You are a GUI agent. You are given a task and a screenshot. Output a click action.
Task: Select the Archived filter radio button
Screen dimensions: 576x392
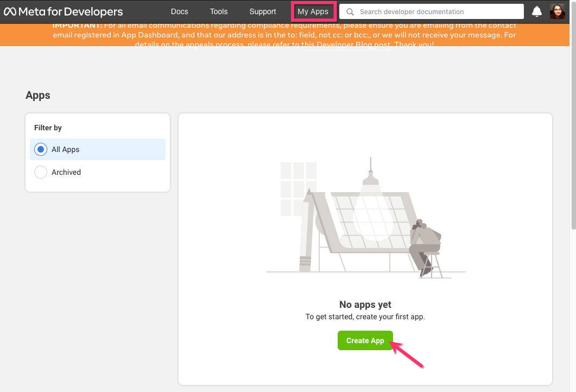click(40, 172)
